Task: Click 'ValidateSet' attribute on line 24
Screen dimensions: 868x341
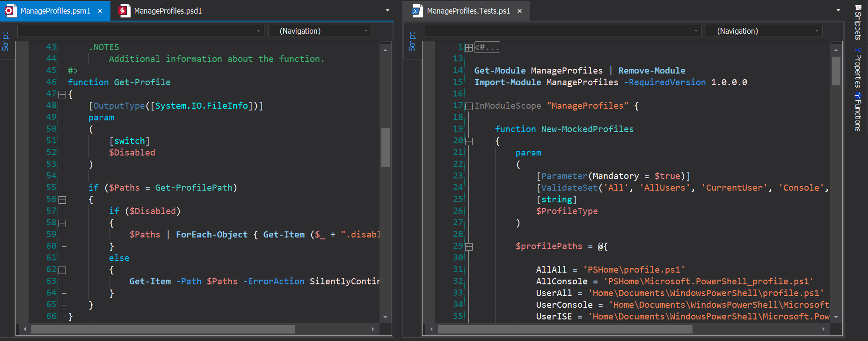Action: click(569, 188)
